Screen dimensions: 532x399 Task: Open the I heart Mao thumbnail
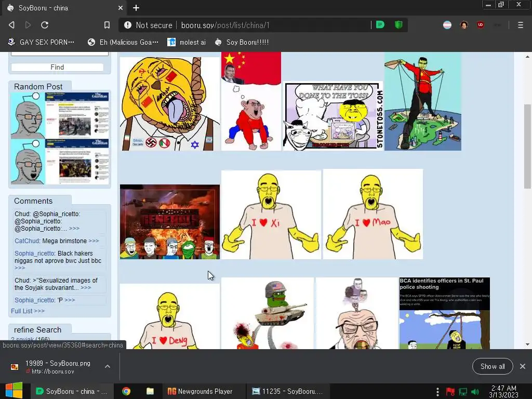(373, 214)
